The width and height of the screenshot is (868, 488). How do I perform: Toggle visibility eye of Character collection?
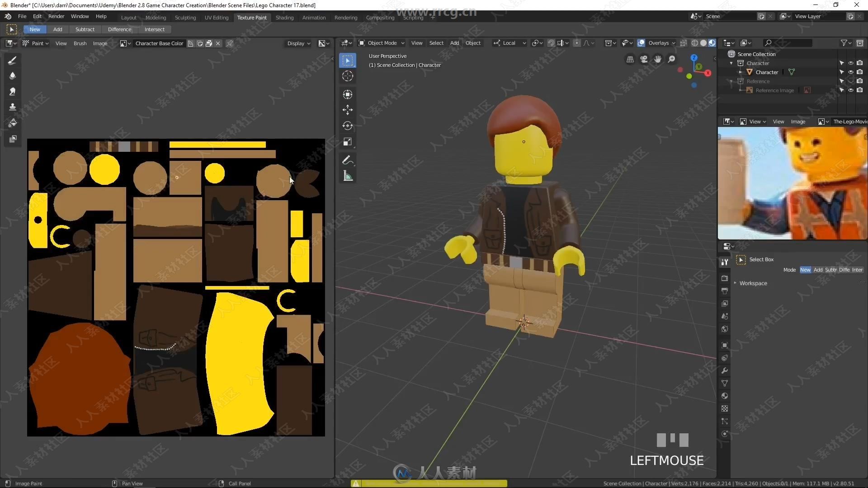coord(850,63)
